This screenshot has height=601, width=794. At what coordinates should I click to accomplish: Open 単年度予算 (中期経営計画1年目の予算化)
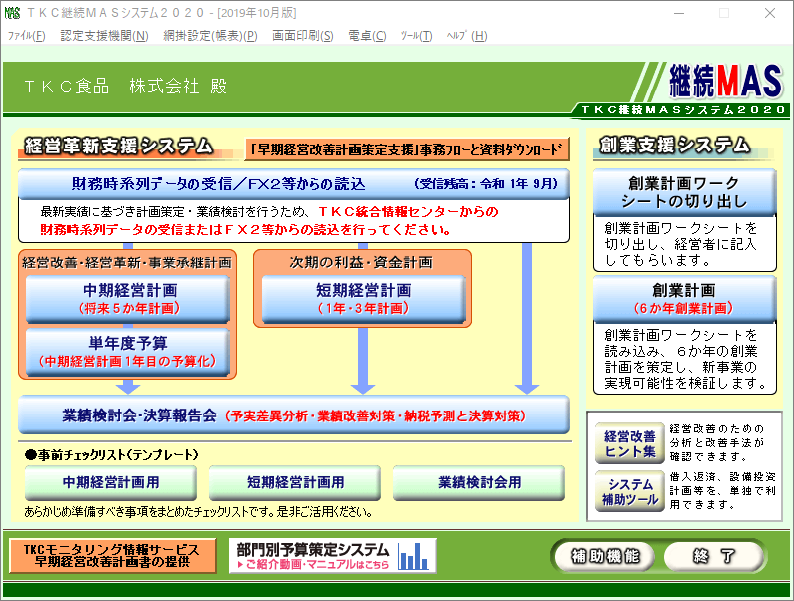coord(128,352)
